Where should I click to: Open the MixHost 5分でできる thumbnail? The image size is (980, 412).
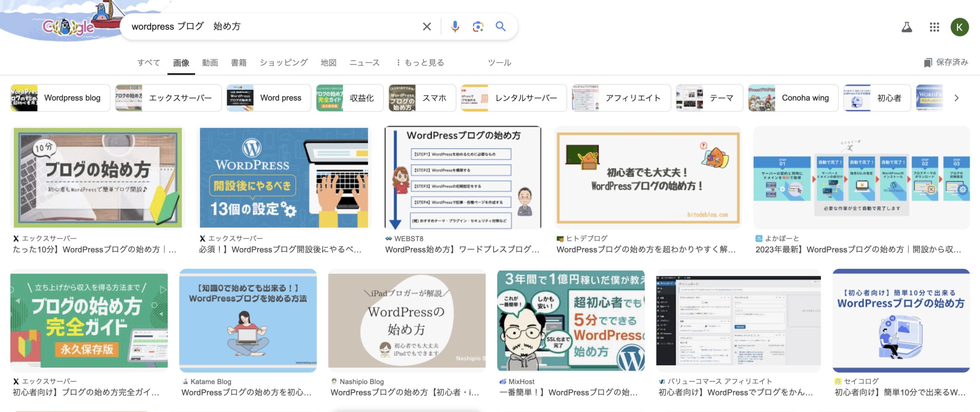[x=571, y=320]
